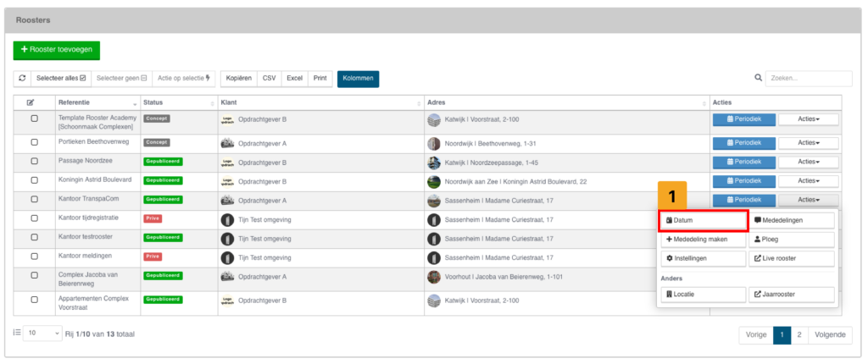Click Opdrachtgever B logo in Passage Noordzee row
This screenshot has width=868, height=364.
point(226,163)
